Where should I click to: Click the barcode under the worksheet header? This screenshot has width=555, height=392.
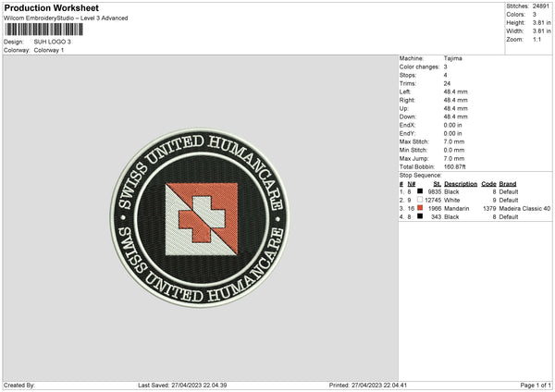44,30
